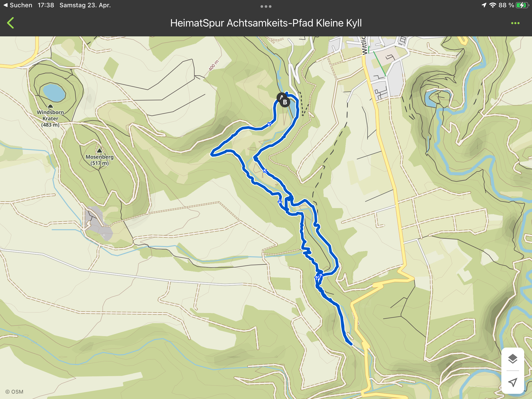
Task: Tap the Windsborn Krater peak icon
Action: tap(50, 106)
